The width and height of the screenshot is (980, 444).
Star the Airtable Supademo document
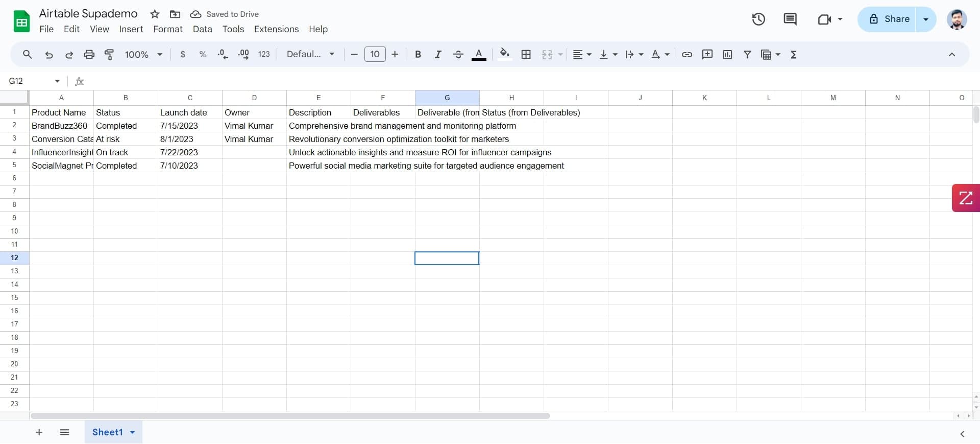click(x=155, y=14)
